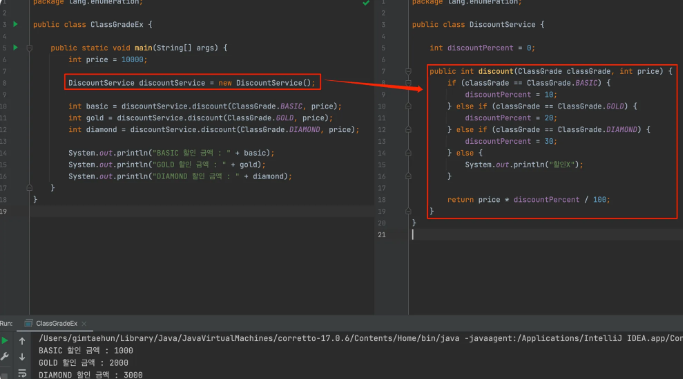Toggle soft-wrap in the Run console
683x379 pixels.
(x=22, y=373)
